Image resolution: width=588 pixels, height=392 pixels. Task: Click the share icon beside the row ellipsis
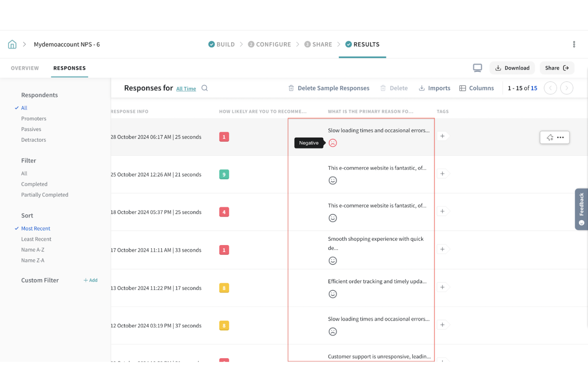(550, 137)
